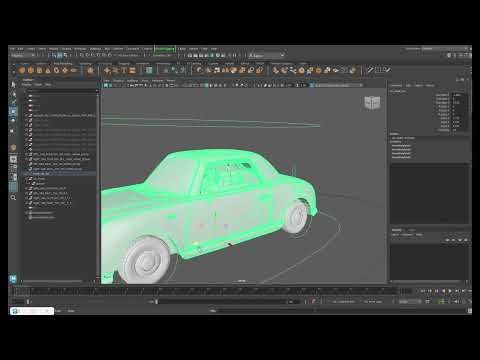Open the Layers menu in layer editor
The image size is (480, 360).
click(x=395, y=235)
